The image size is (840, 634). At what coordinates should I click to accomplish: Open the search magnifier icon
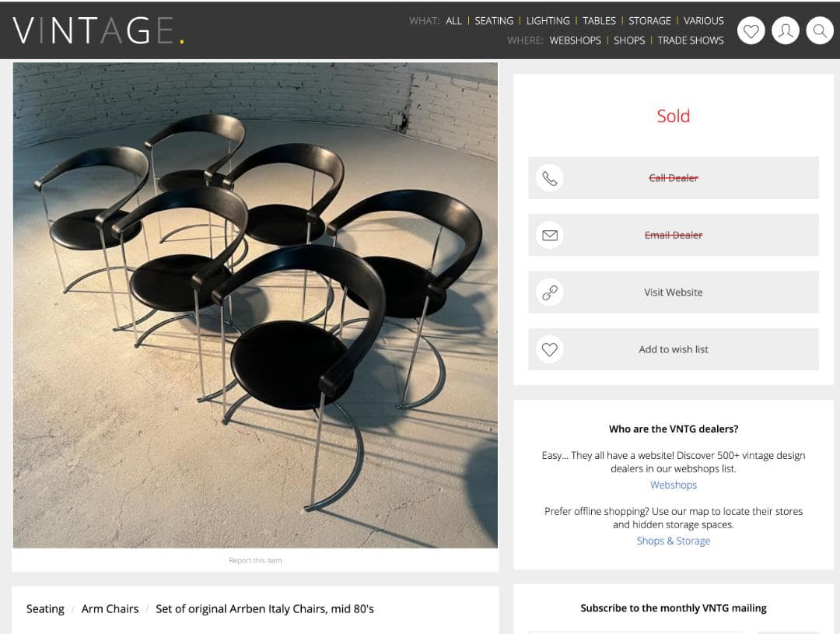[820, 31]
